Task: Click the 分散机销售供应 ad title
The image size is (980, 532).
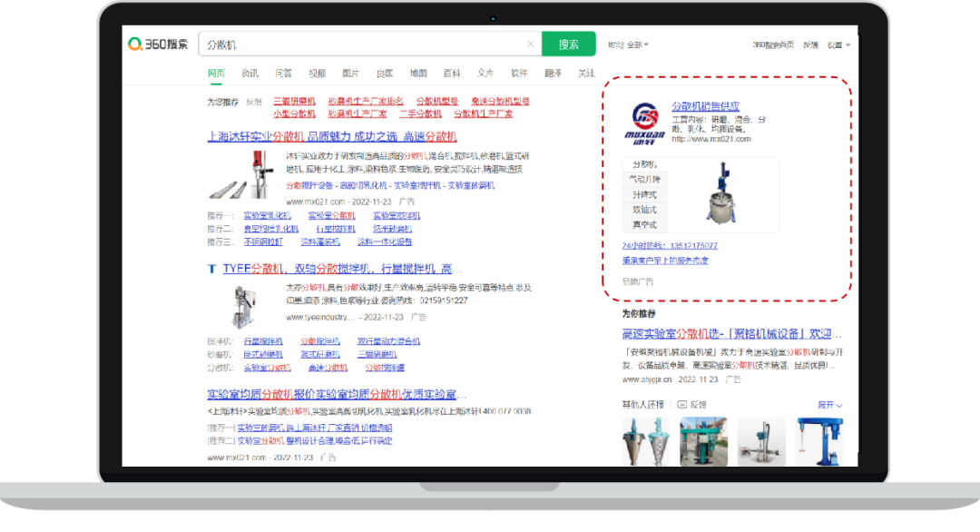Action: click(x=706, y=106)
